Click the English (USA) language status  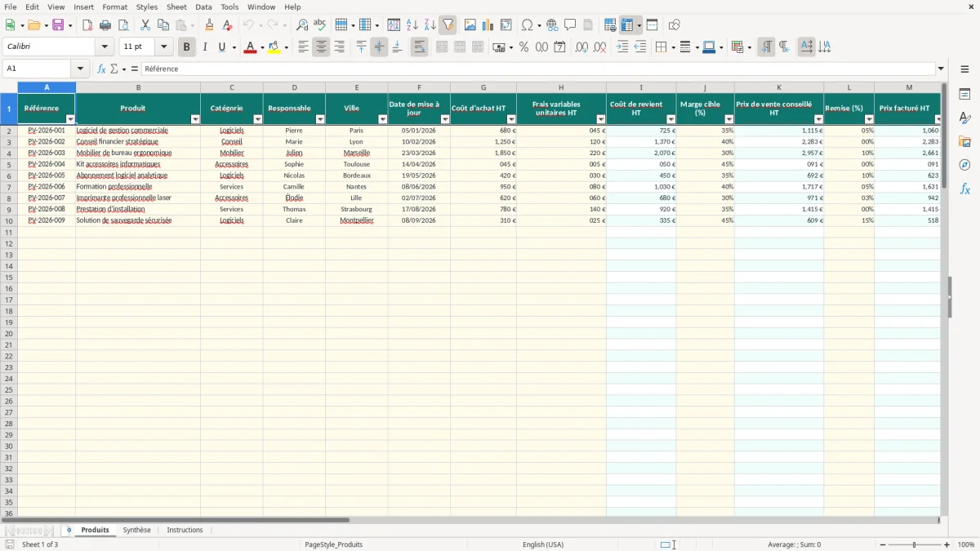543,544
